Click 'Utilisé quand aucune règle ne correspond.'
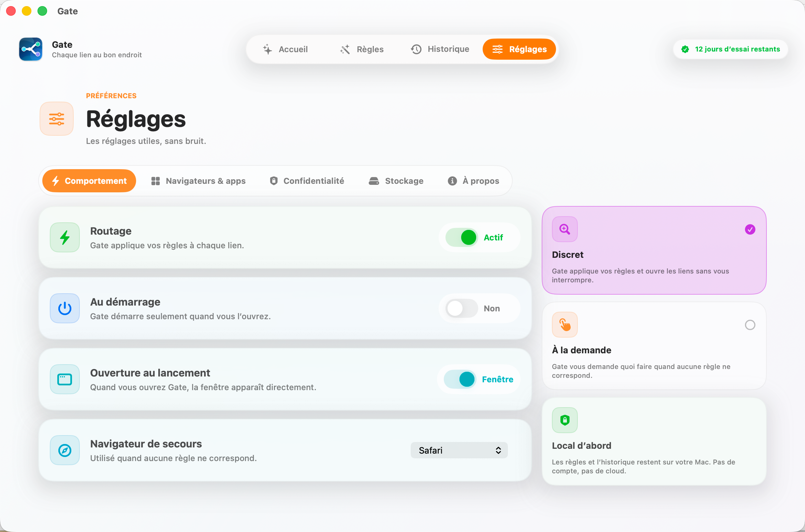 tap(173, 458)
